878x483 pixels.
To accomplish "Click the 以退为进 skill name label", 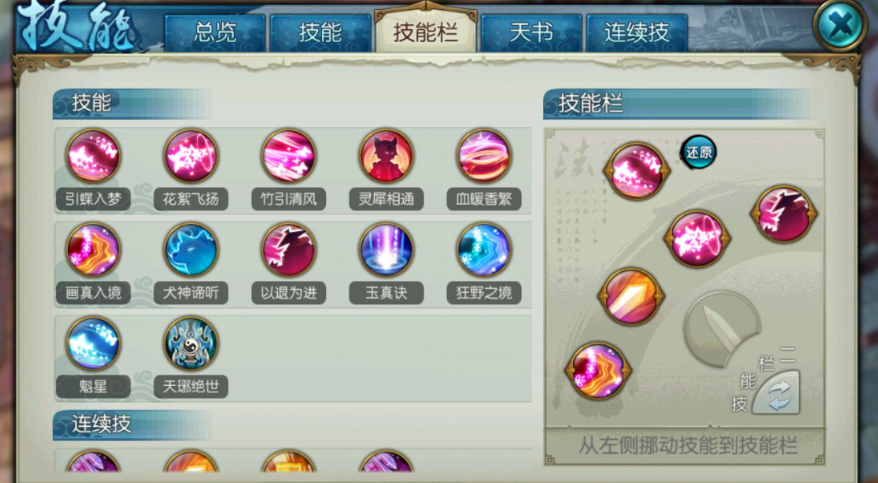I will (288, 293).
